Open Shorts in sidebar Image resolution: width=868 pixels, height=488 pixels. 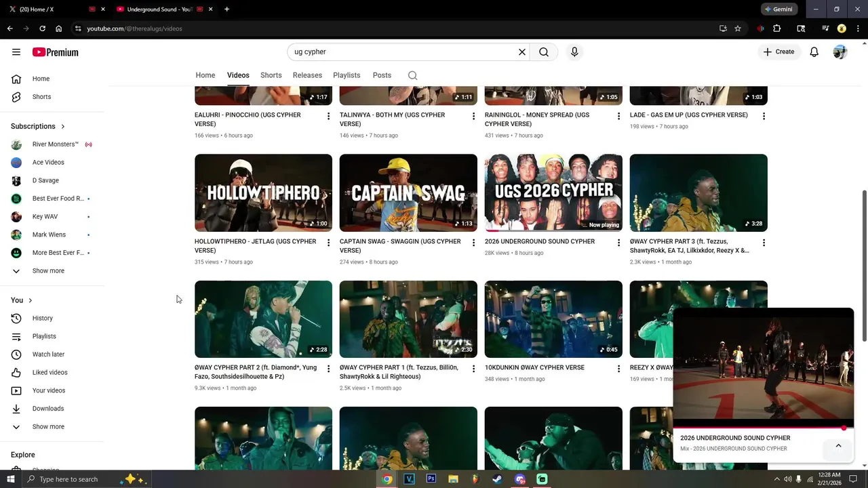(41, 97)
